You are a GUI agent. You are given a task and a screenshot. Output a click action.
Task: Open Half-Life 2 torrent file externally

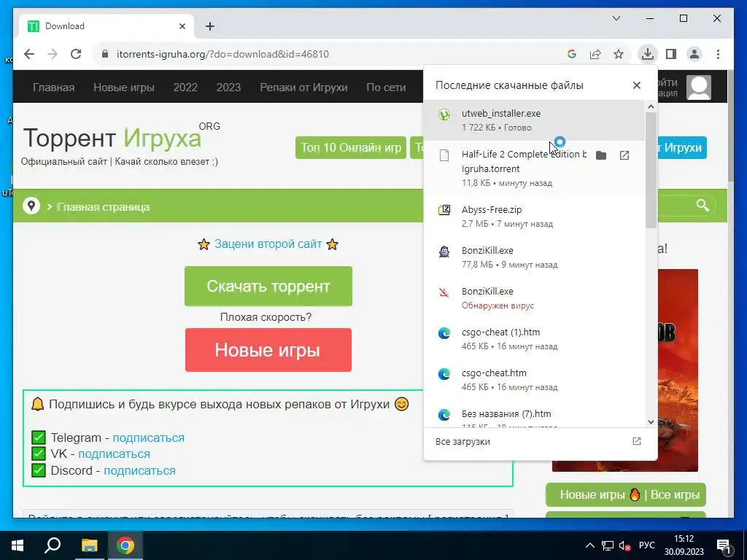pyautogui.click(x=624, y=155)
